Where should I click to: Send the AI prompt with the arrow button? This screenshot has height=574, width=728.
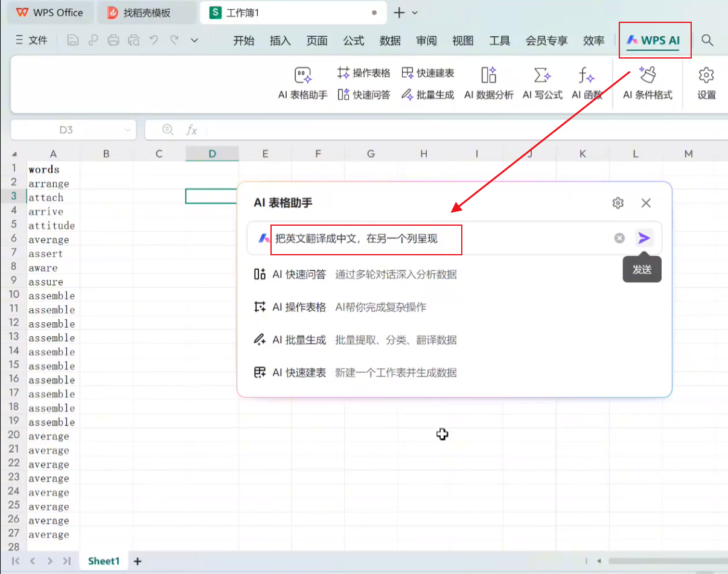[x=644, y=238]
